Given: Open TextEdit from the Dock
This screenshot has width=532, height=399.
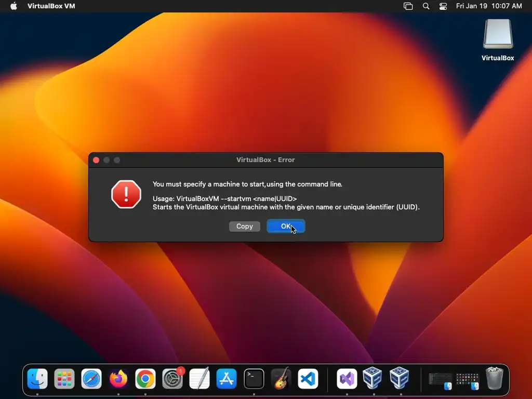Looking at the screenshot, I should click(199, 378).
